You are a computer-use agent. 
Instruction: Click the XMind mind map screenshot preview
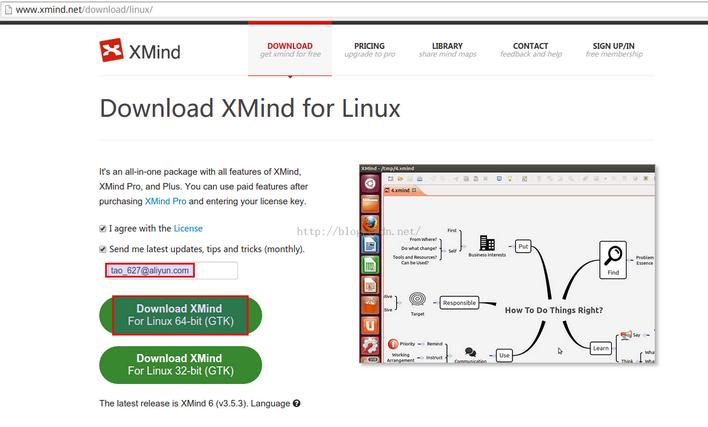(507, 264)
